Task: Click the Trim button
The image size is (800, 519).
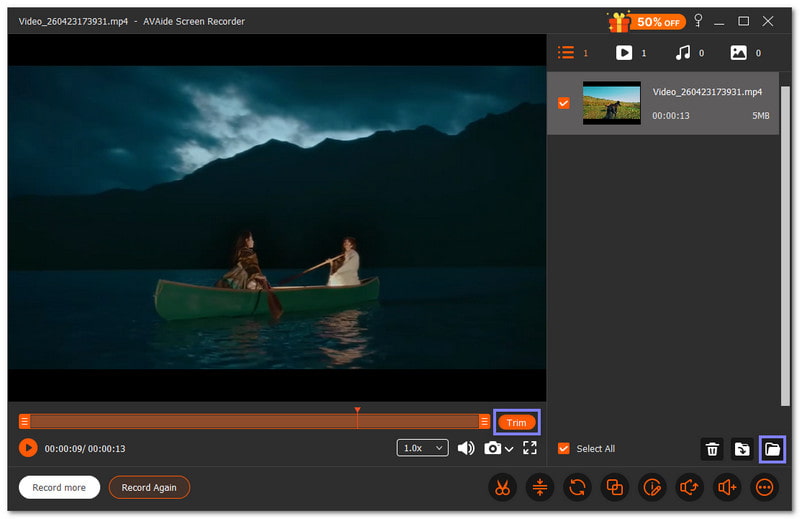Action: tap(516, 423)
